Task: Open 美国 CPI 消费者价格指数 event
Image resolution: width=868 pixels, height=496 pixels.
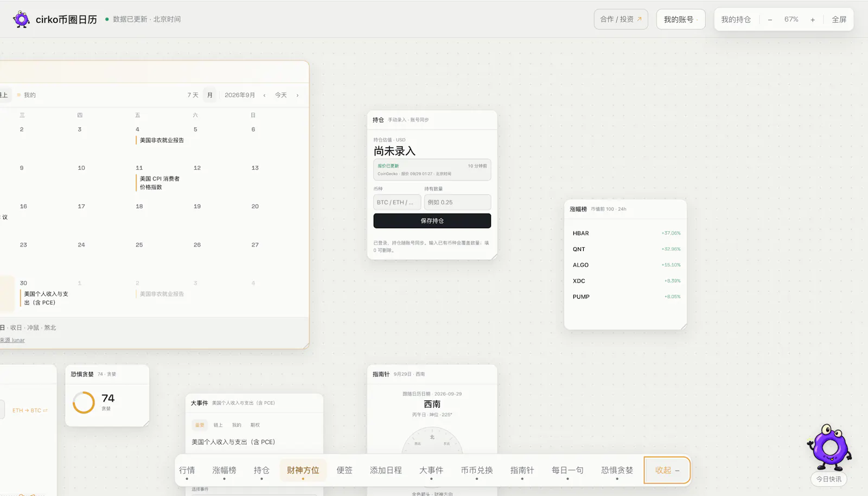Action: pyautogui.click(x=159, y=183)
